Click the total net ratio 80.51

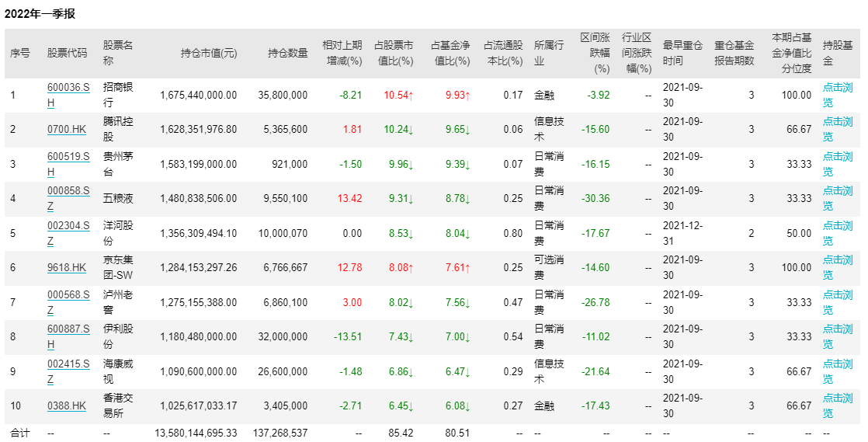457,433
